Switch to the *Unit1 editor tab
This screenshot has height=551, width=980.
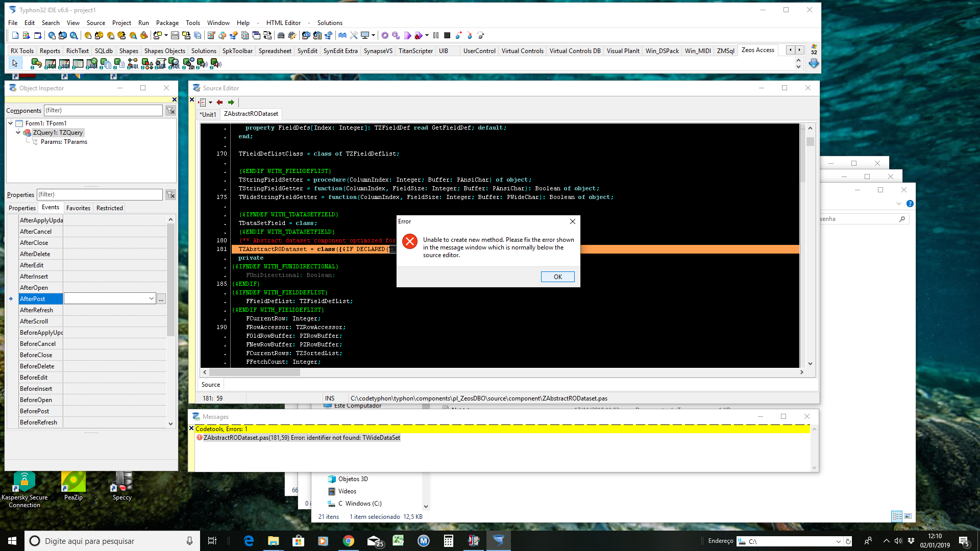208,114
